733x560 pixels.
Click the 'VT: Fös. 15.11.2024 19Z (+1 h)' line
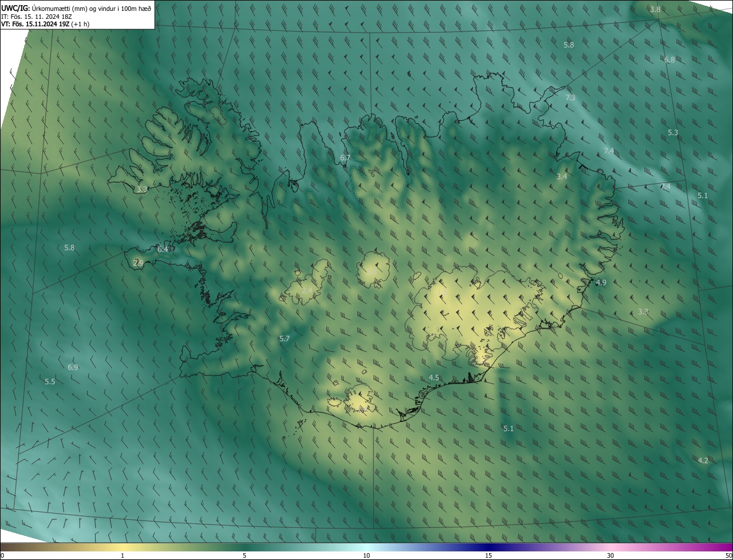tap(45, 24)
